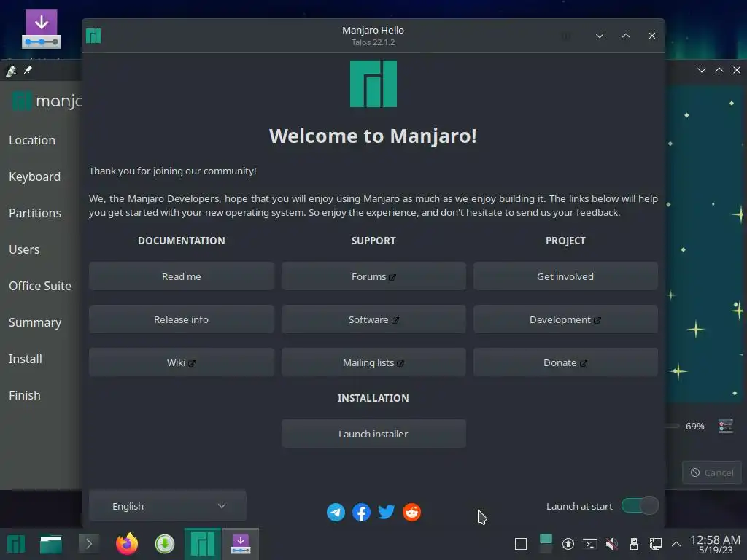Image resolution: width=747 pixels, height=560 pixels.
Task: Switch to the installer window taskbar entry
Action: coord(241,544)
